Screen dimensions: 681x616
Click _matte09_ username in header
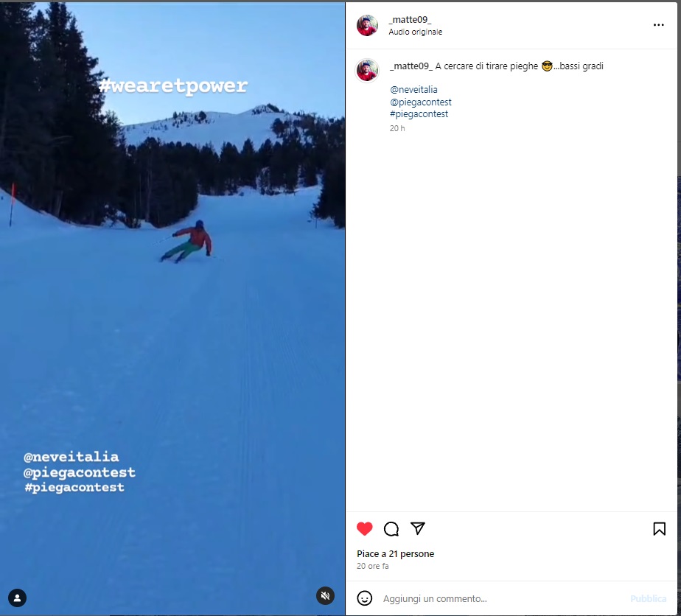(x=410, y=20)
